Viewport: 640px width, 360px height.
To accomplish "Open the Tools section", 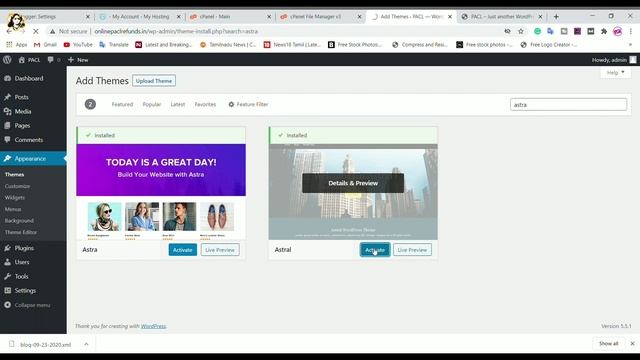I will [x=21, y=276].
